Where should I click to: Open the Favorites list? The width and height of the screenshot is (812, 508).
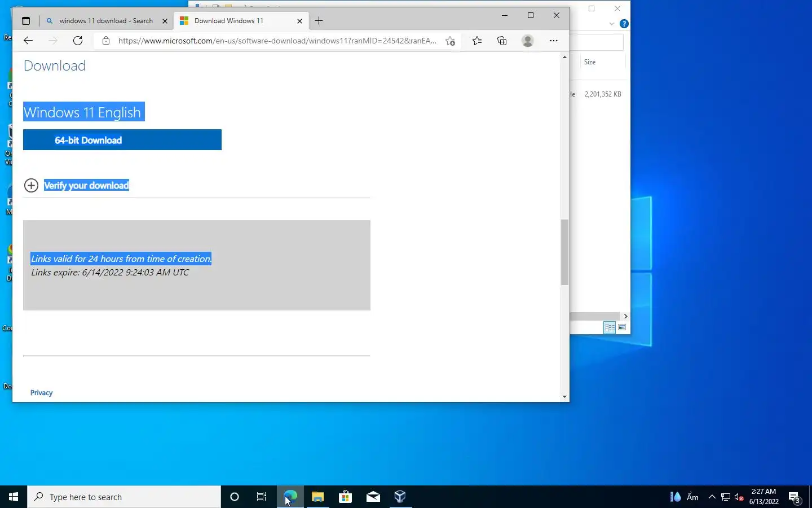477,41
